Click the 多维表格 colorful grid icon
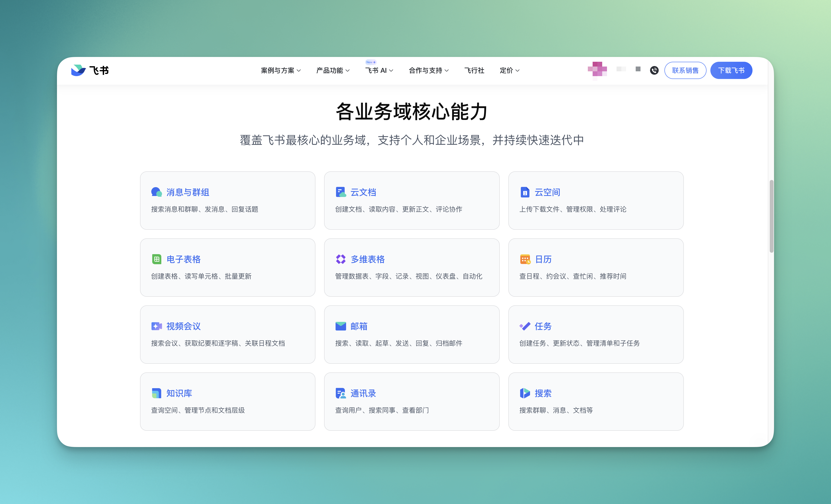 coord(341,259)
